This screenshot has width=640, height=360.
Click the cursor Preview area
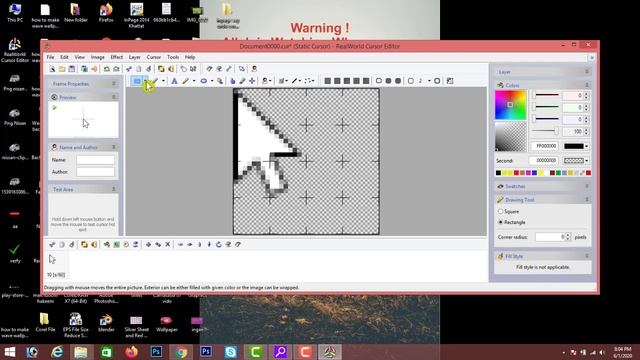[x=83, y=120]
